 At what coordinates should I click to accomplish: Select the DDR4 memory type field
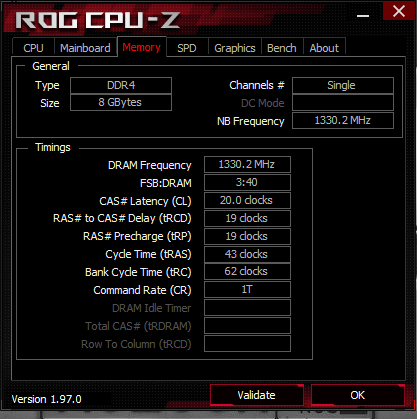121,85
